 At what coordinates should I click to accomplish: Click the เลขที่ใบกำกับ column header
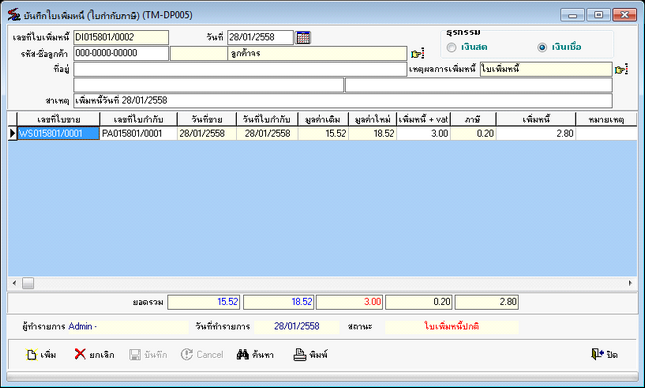click(x=139, y=120)
